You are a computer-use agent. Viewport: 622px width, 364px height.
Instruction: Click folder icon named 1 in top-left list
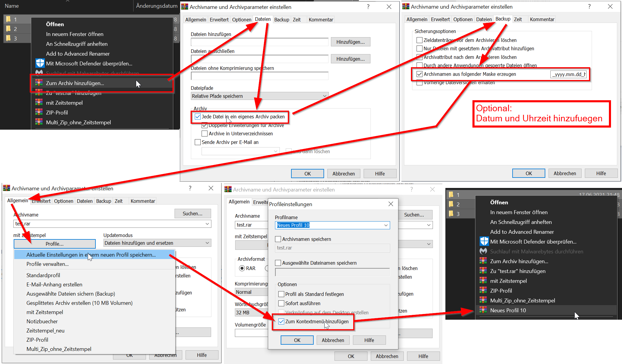click(8, 19)
